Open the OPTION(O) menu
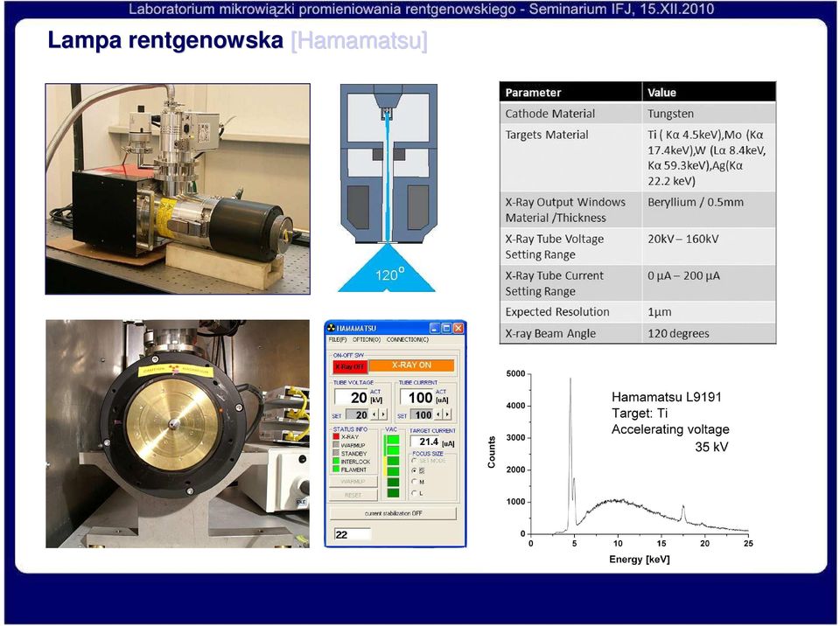This screenshot has width=840, height=626. coord(367,339)
